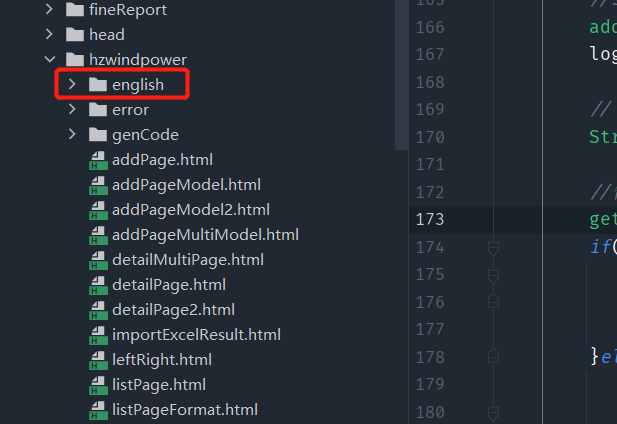Click the addPage.html file icon
The image size is (617, 424).
click(98, 160)
